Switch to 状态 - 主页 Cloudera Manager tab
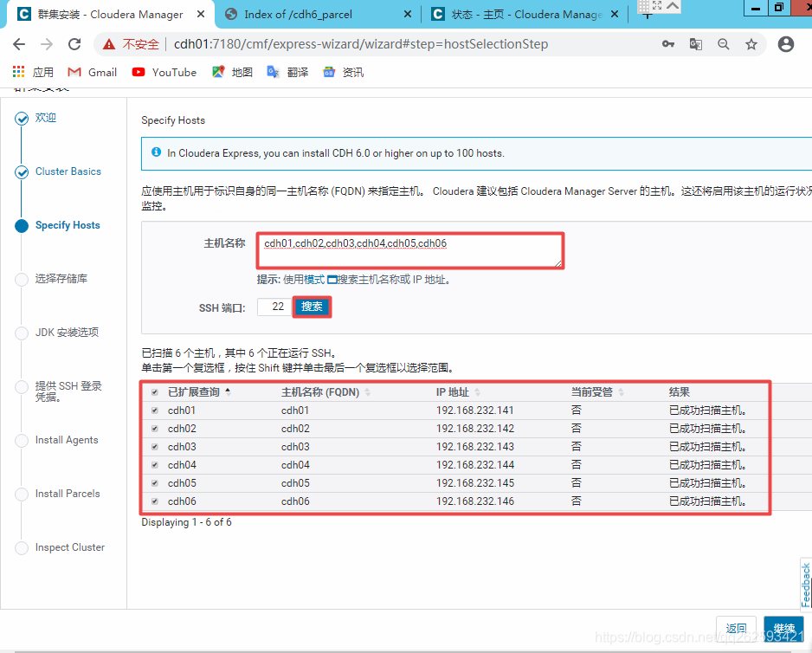Viewport: 812px width, 653px height. pos(527,15)
